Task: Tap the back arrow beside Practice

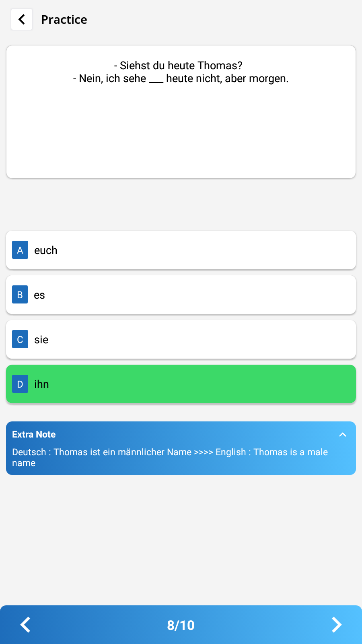Action: coord(22,19)
